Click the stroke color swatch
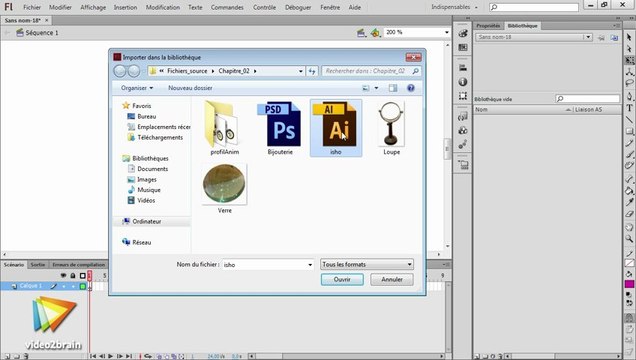 tap(629, 264)
